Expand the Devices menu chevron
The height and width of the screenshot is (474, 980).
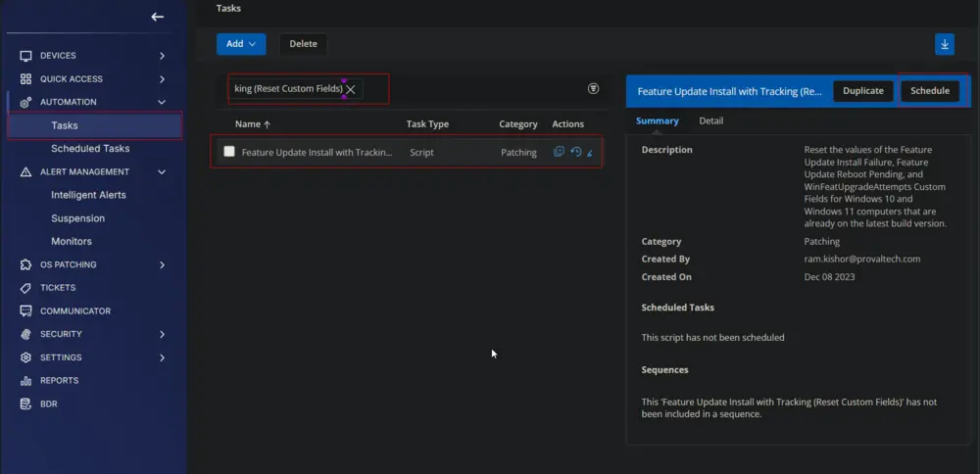[162, 56]
